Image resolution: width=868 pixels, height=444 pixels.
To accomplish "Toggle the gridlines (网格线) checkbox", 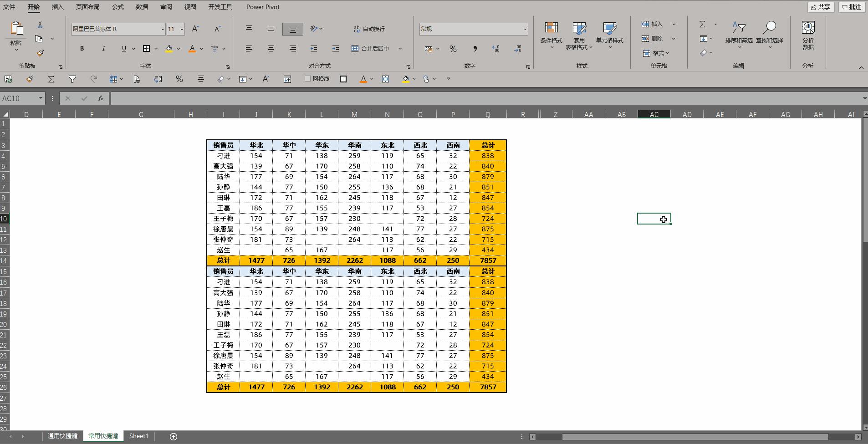I will 307,79.
